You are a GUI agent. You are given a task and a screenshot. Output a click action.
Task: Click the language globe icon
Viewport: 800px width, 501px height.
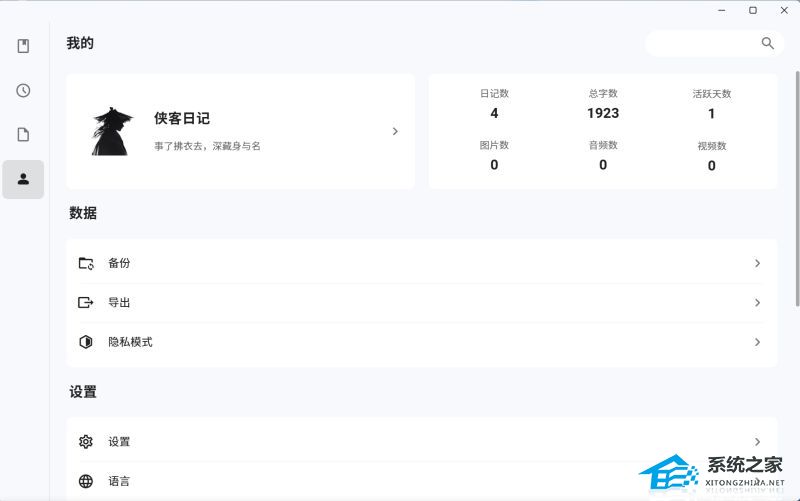(86, 481)
